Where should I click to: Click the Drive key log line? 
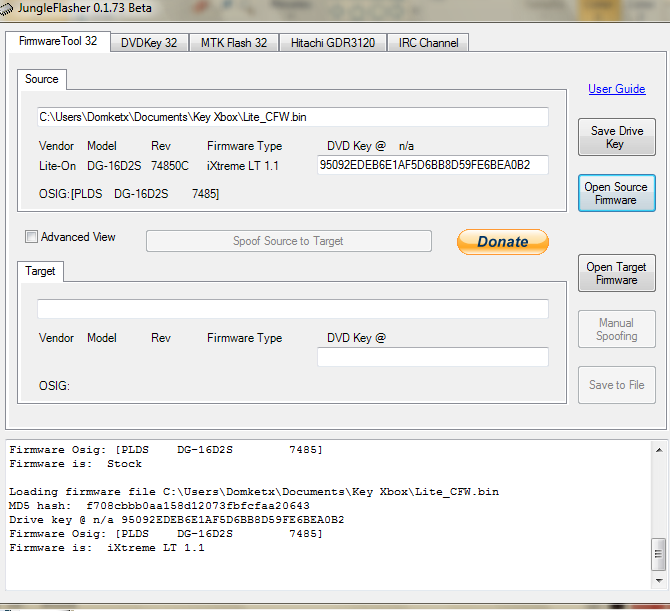point(176,520)
